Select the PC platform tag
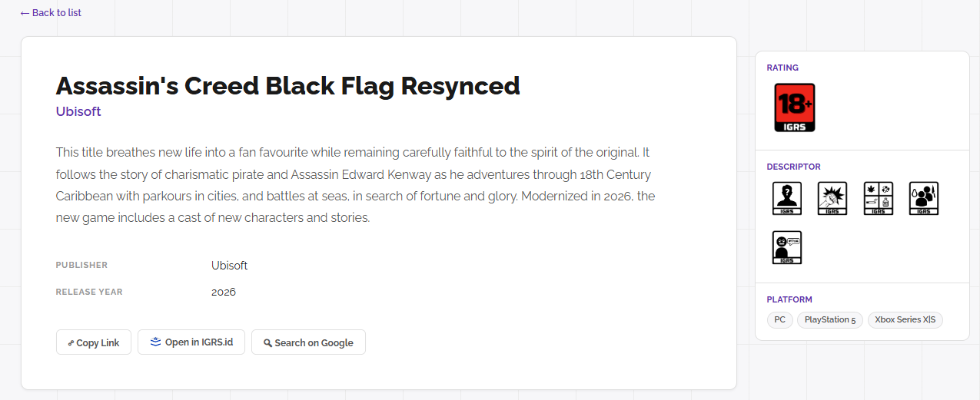 pyautogui.click(x=779, y=319)
